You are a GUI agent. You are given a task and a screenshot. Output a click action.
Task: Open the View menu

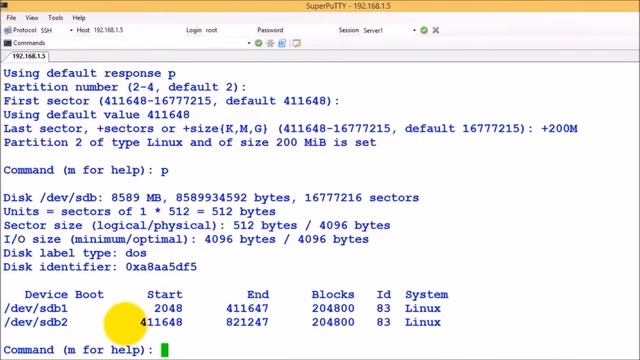31,18
